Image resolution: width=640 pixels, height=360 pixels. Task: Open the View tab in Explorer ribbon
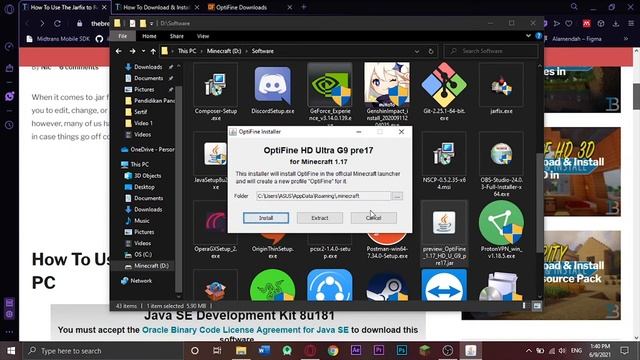click(x=203, y=36)
